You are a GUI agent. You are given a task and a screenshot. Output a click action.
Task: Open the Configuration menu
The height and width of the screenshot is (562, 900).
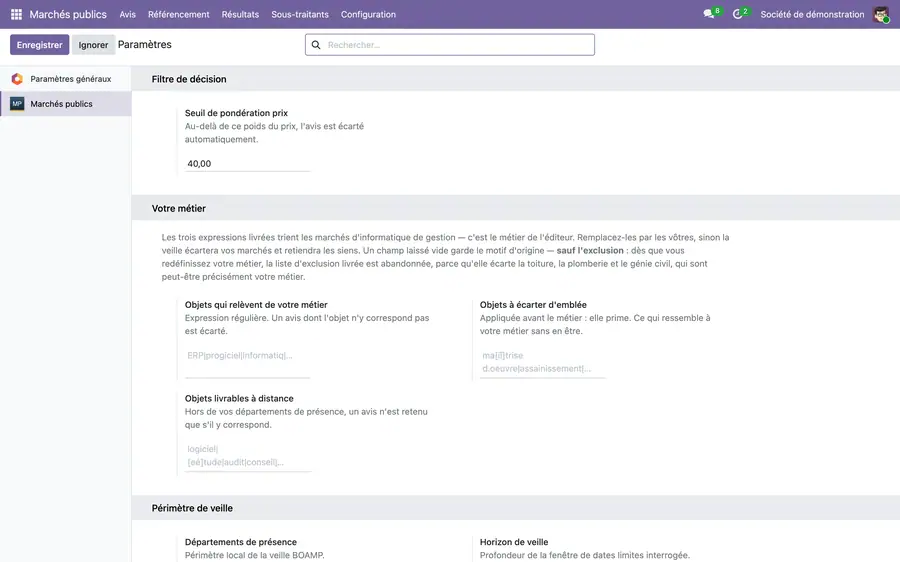click(x=368, y=14)
